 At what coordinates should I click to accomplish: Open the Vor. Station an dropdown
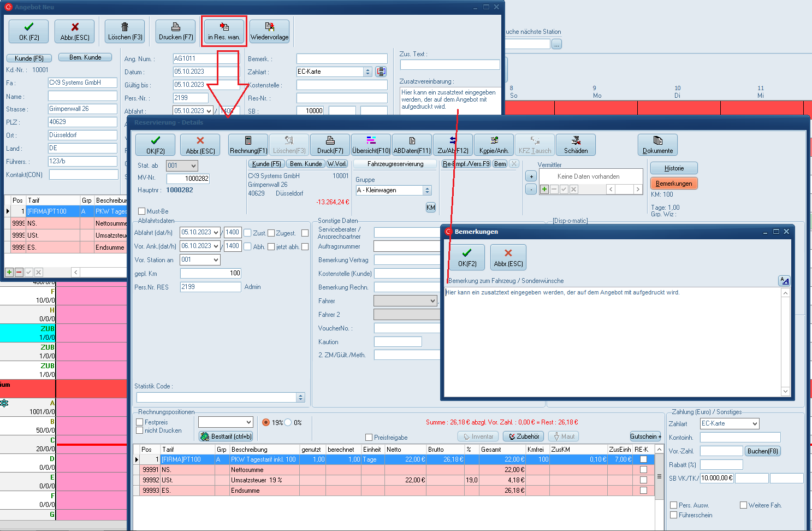pyautogui.click(x=216, y=260)
